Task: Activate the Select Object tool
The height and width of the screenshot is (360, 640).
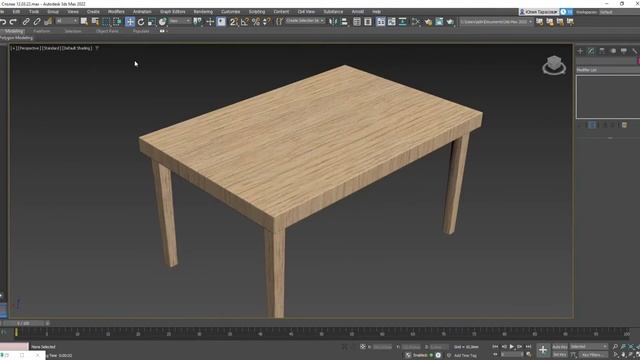Action: tap(84, 22)
